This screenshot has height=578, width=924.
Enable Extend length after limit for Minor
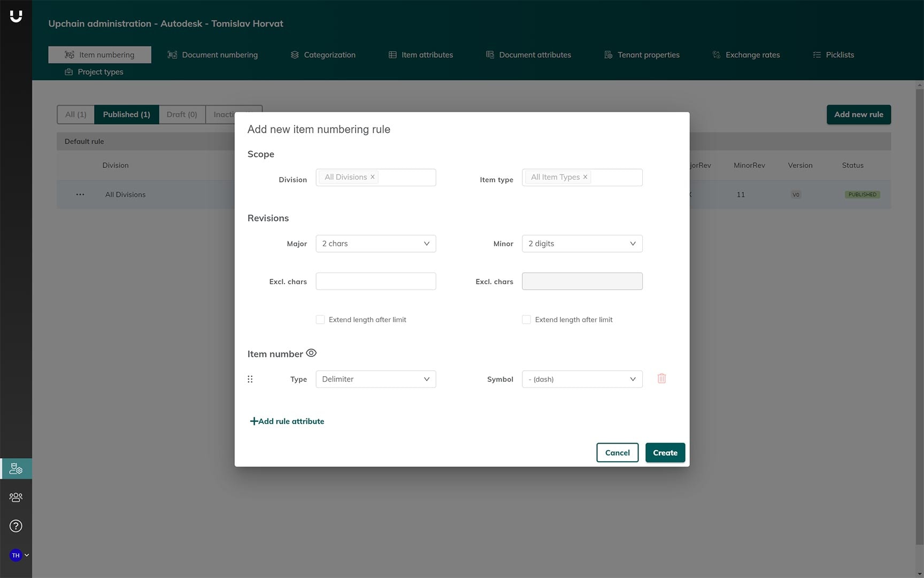(x=527, y=320)
